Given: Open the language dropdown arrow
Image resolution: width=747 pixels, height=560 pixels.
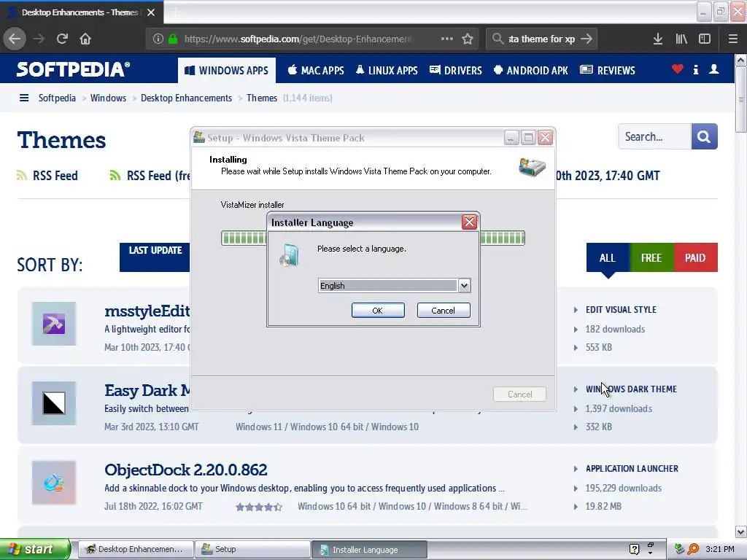Looking at the screenshot, I should [464, 286].
